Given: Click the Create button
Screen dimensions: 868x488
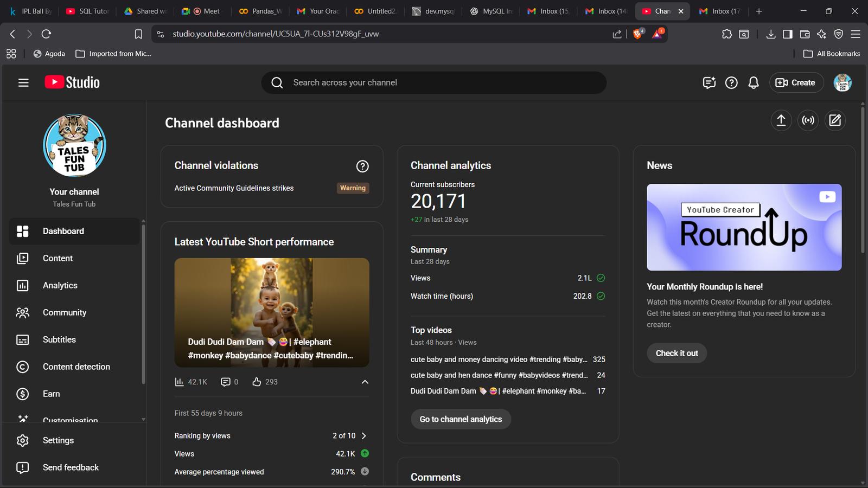Looking at the screenshot, I should [x=796, y=82].
